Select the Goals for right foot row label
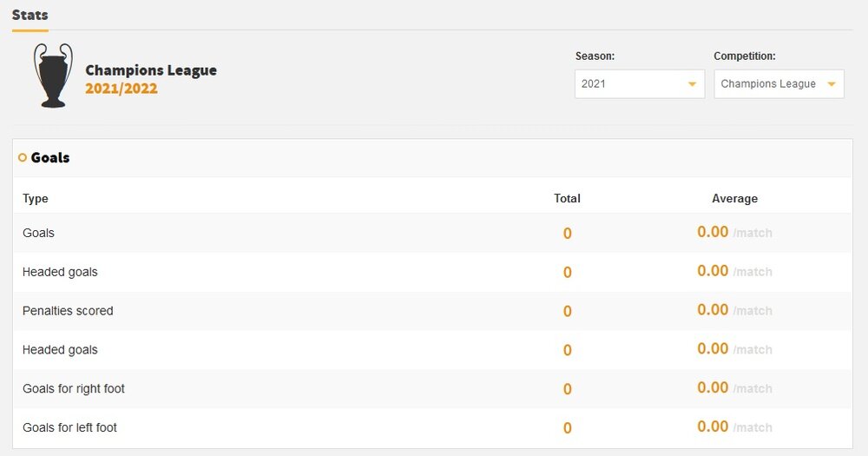 click(x=74, y=389)
